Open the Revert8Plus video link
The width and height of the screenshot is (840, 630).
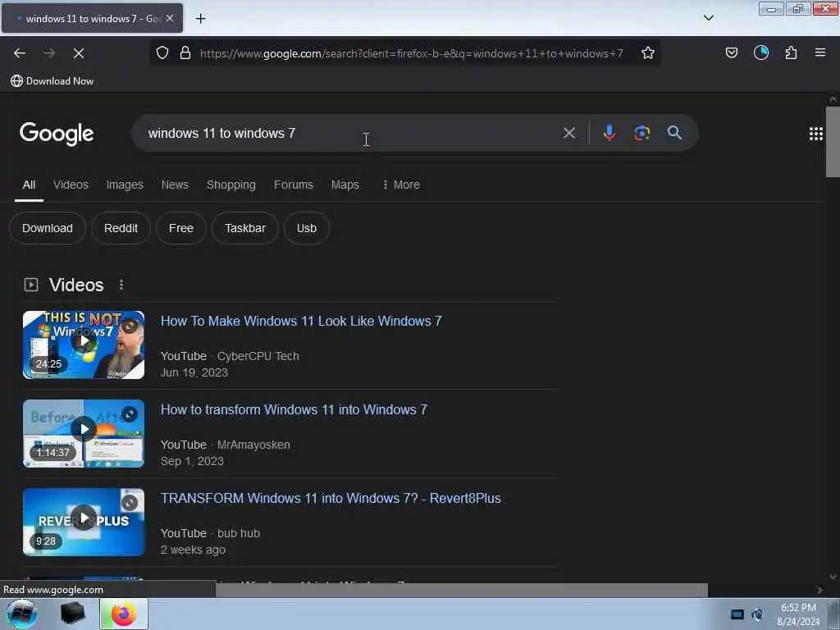(331, 498)
